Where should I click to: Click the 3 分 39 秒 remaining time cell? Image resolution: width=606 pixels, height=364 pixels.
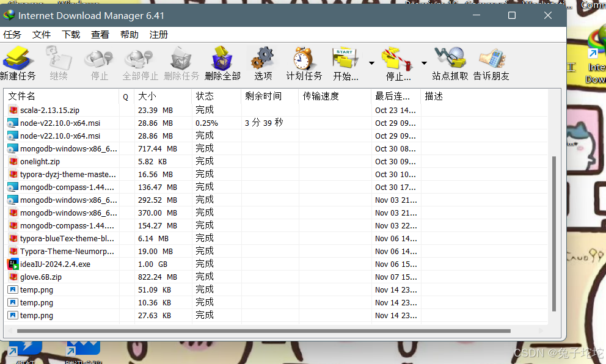(x=264, y=123)
